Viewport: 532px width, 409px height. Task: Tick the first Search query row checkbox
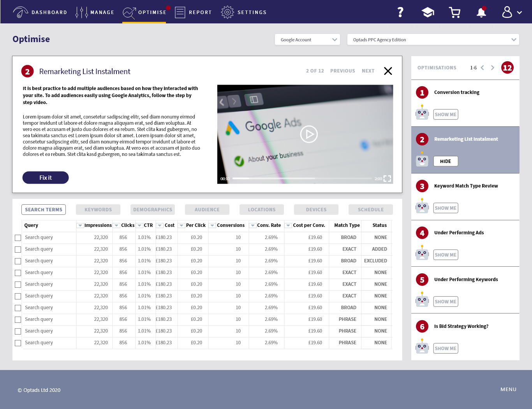click(18, 238)
